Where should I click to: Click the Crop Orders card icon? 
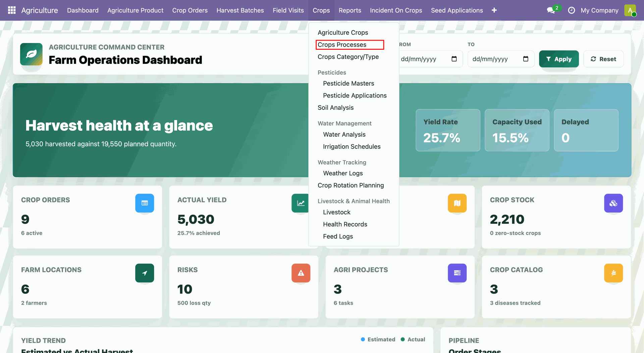pyautogui.click(x=145, y=203)
